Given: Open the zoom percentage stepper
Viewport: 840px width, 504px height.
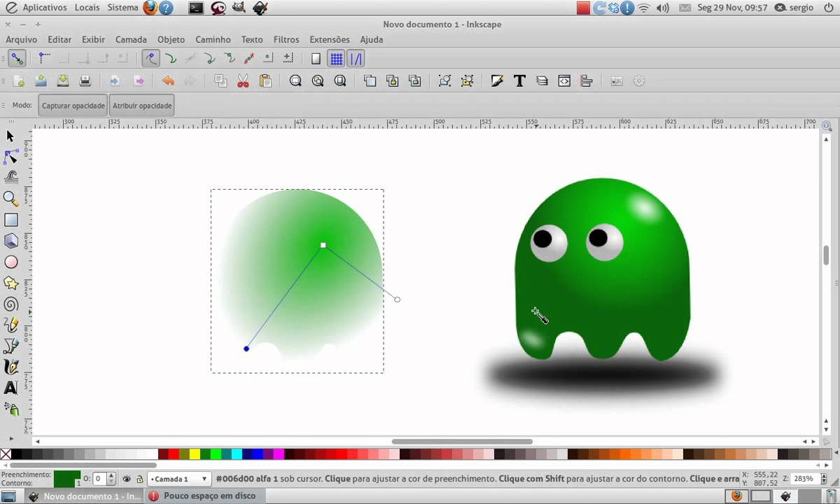Looking at the screenshot, I should [x=822, y=479].
